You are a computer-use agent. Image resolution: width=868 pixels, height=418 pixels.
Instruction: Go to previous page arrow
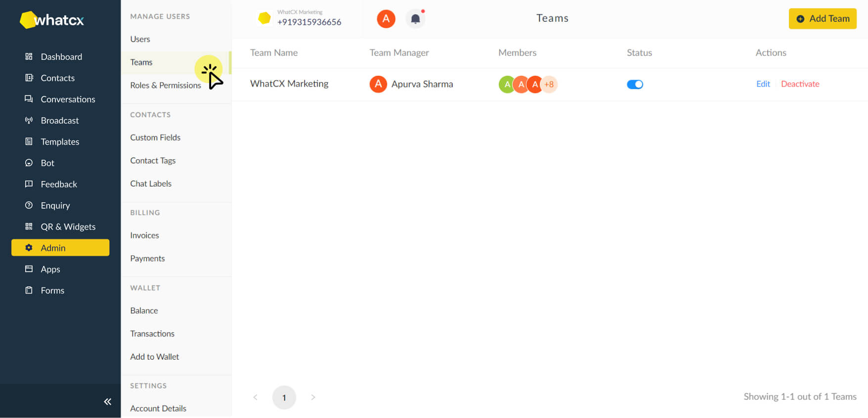[x=255, y=397]
